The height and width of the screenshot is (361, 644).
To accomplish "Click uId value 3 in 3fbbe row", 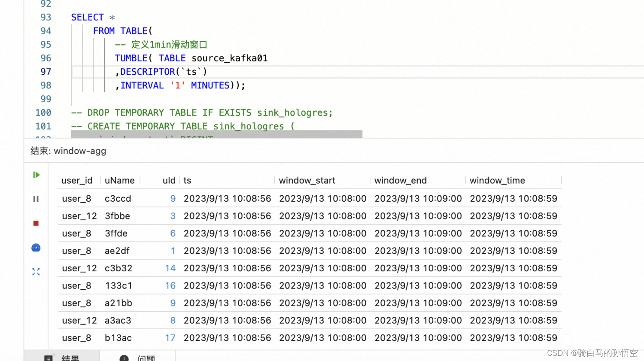I will click(173, 216).
